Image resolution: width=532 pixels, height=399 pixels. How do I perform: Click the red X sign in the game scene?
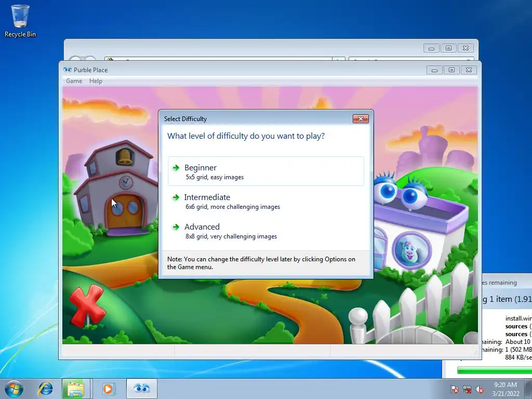[87, 305]
